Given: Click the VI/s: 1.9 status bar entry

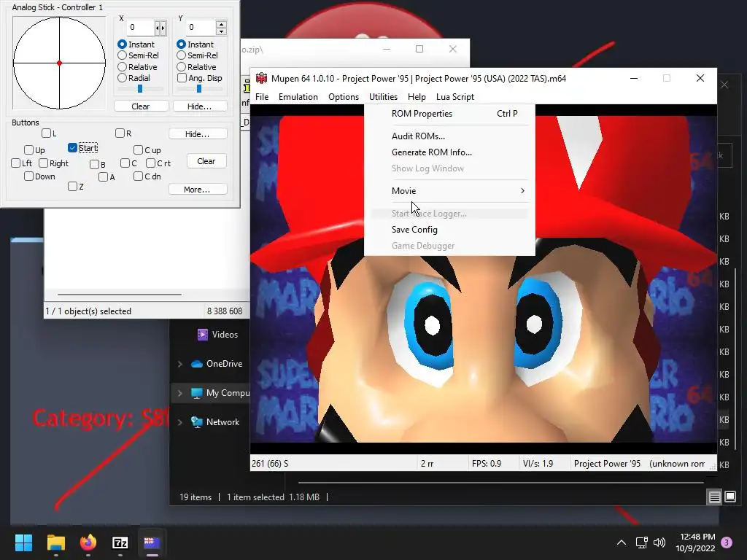Looking at the screenshot, I should (538, 463).
